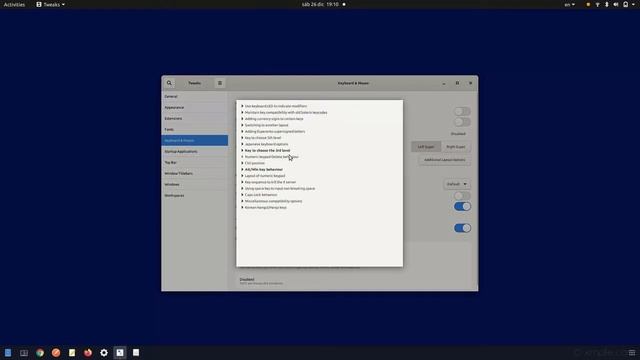This screenshot has width=640, height=360.
Task: Expand Caps Lock behaviour
Action: coord(242,195)
